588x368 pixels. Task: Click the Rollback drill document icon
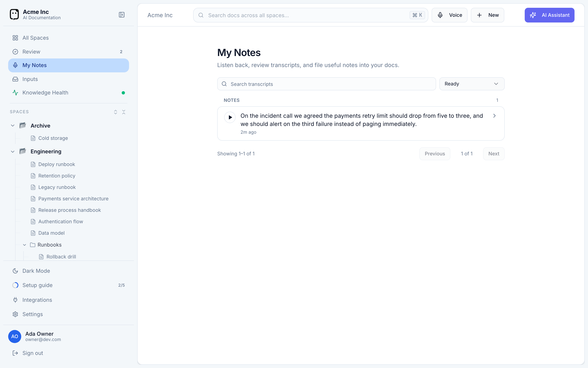[41, 257]
